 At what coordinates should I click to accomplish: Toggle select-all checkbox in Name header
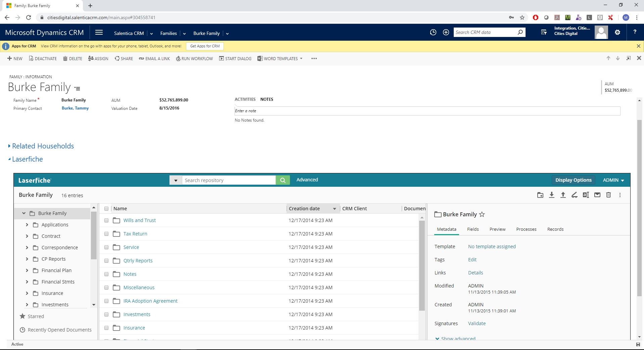(106, 209)
